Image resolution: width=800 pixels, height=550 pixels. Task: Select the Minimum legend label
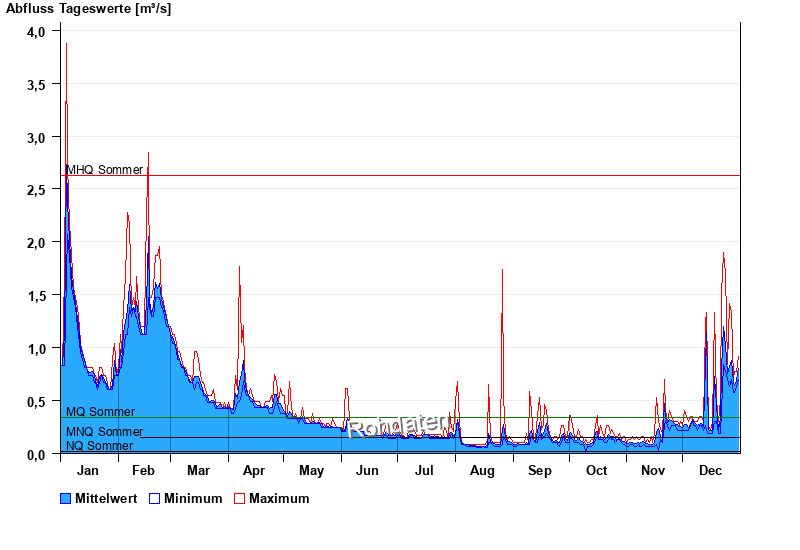(193, 498)
